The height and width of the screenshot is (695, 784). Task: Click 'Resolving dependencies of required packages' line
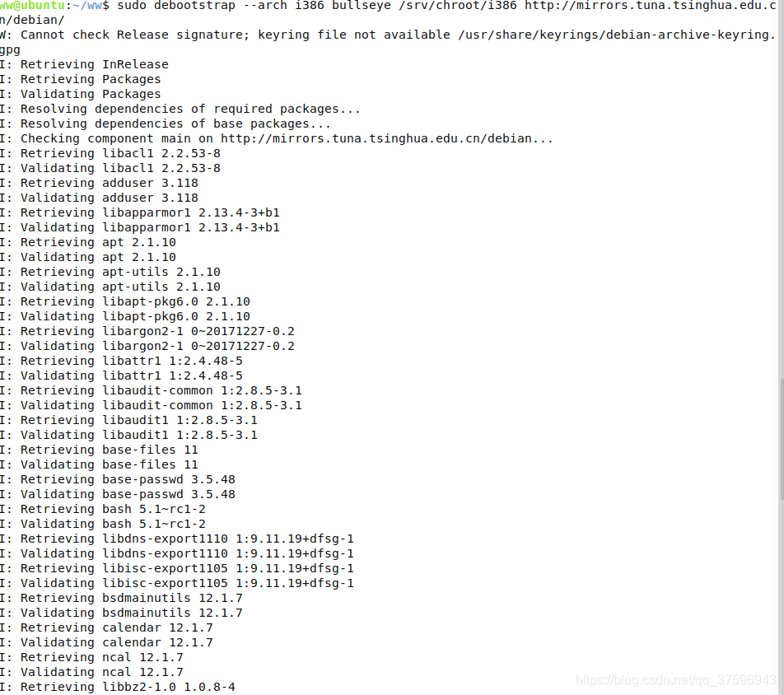(180, 109)
